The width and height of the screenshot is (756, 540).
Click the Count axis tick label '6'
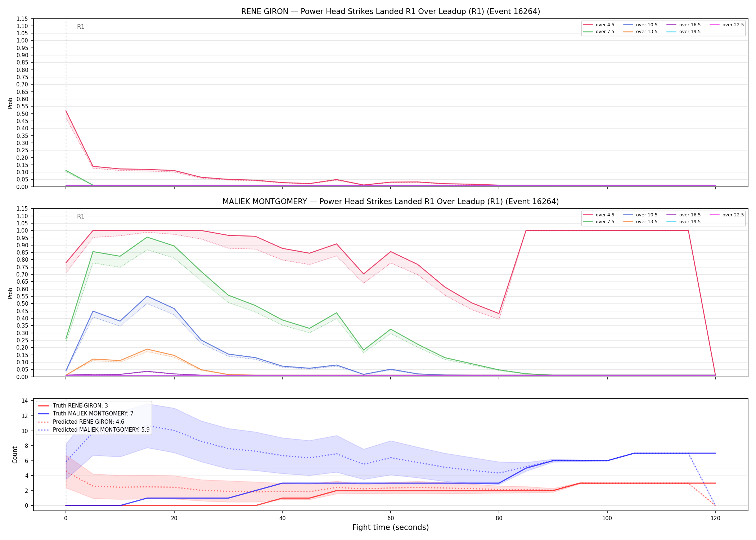coord(27,461)
